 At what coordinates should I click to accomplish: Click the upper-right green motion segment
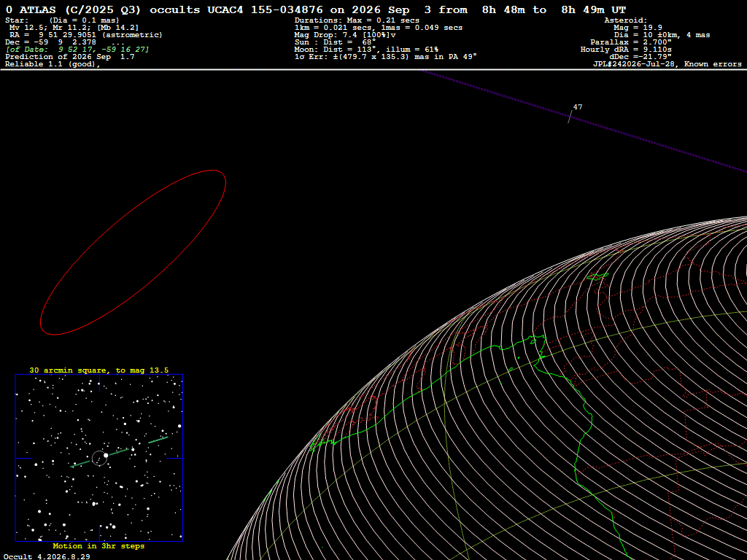pos(158,440)
